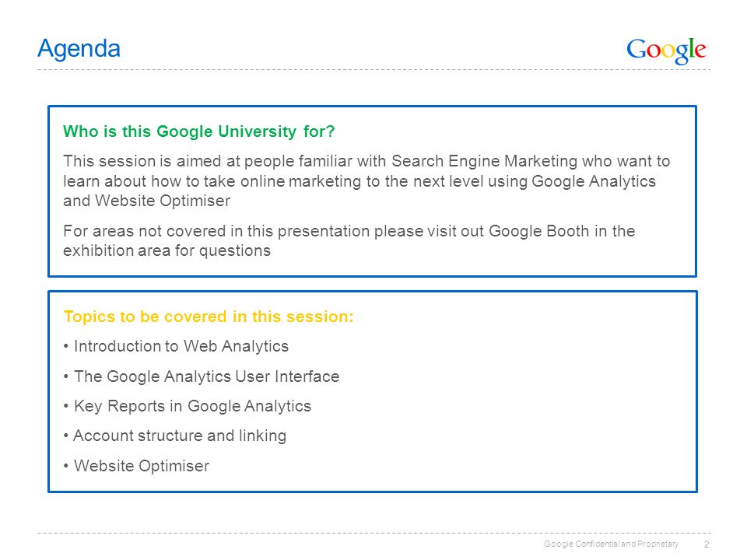747x560 pixels.
Task: Click 'and Website Optimiser' in first paragraph
Action: [147, 201]
